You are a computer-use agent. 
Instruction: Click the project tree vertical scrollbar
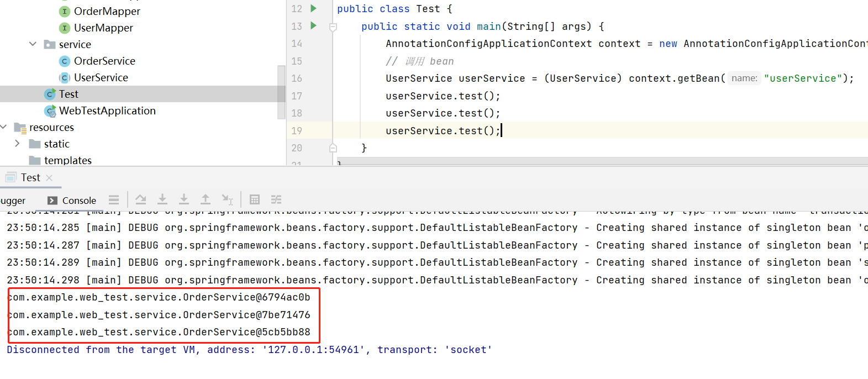(281, 91)
